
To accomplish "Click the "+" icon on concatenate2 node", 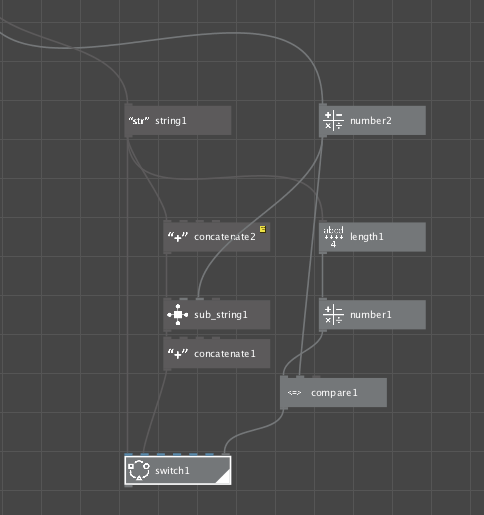I will pyautogui.click(x=178, y=237).
